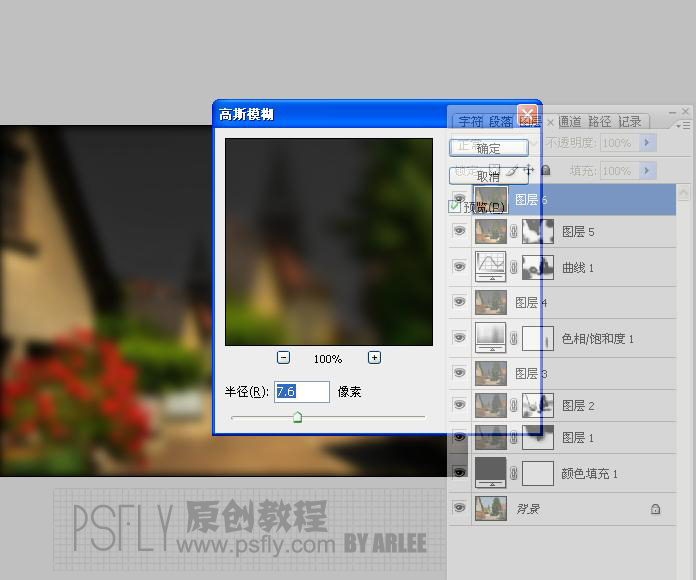
Task: Click the link icon of 色相/饱和度 1
Action: (514, 338)
